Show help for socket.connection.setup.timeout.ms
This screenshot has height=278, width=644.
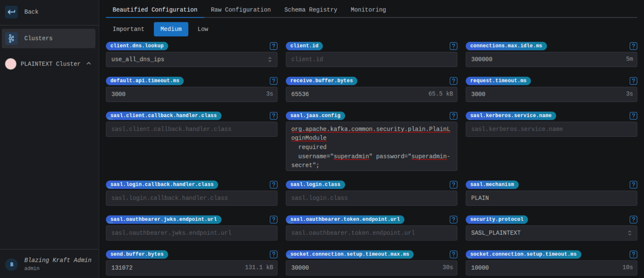pyautogui.click(x=634, y=254)
